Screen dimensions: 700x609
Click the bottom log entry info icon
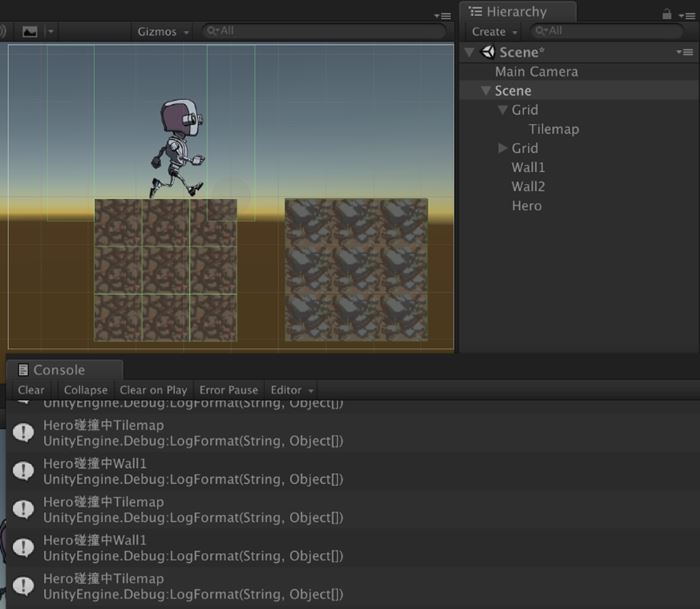[x=24, y=586]
